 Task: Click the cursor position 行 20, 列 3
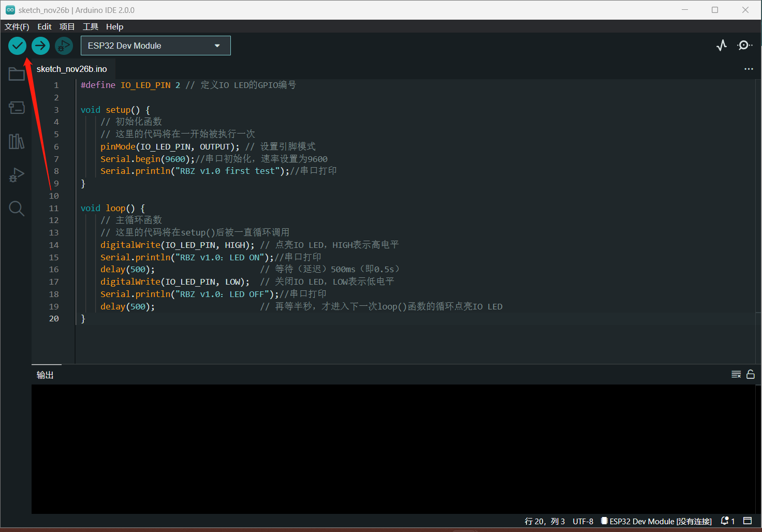click(x=545, y=521)
